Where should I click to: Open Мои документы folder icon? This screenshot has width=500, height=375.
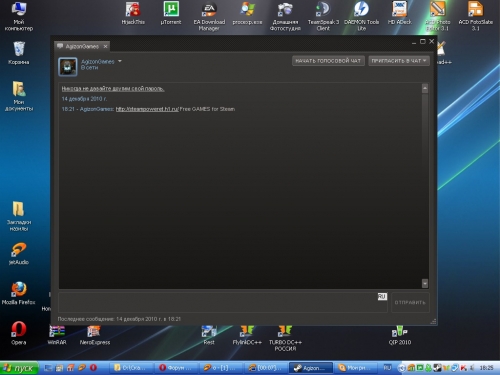tap(19, 96)
